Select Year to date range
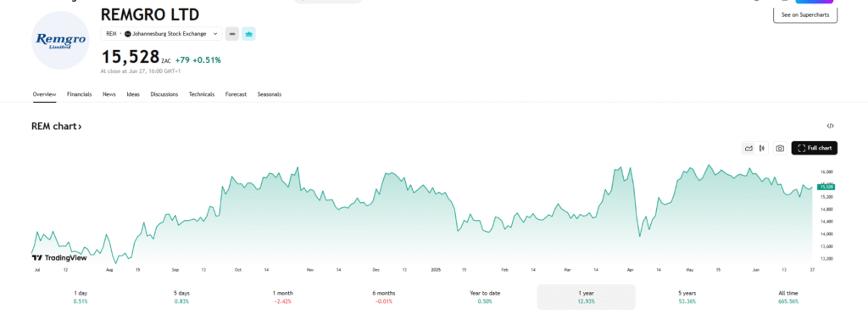The height and width of the screenshot is (326, 868). (x=484, y=296)
